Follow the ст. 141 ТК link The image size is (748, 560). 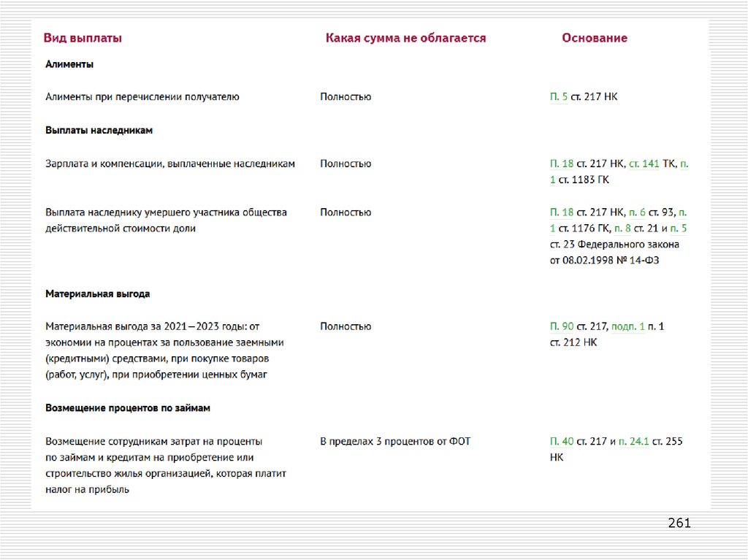[x=644, y=164]
